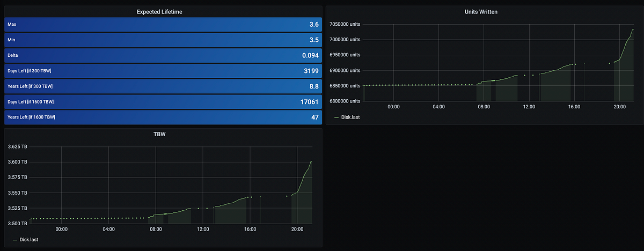The height and width of the screenshot is (251, 644).
Task: Click the value 47
Action: pyautogui.click(x=315, y=117)
